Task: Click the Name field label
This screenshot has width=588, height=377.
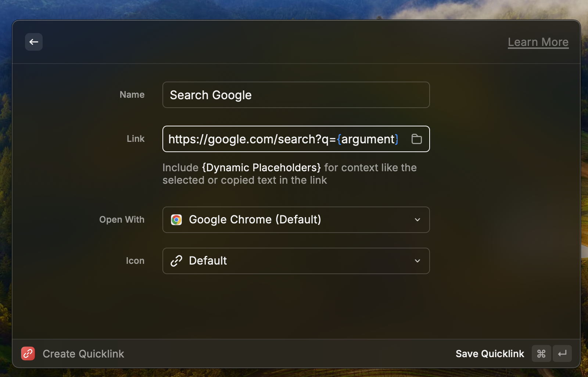Action: pos(132,95)
